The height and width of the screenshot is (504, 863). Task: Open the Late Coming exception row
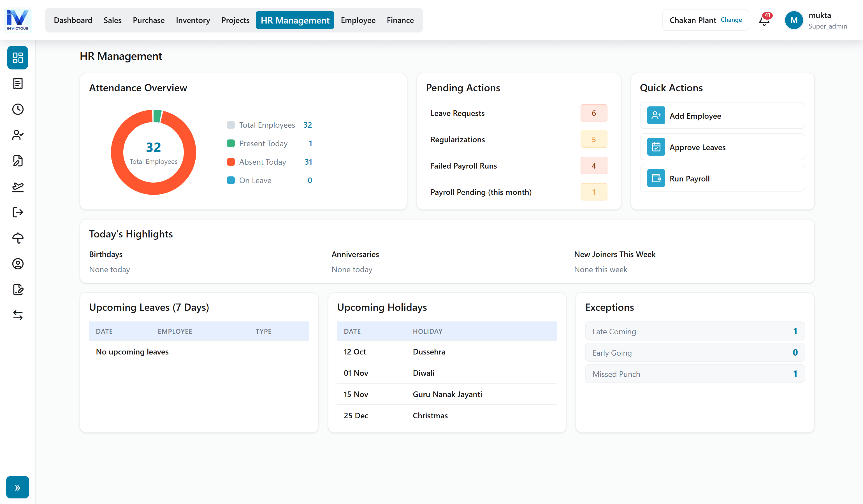pyautogui.click(x=695, y=331)
